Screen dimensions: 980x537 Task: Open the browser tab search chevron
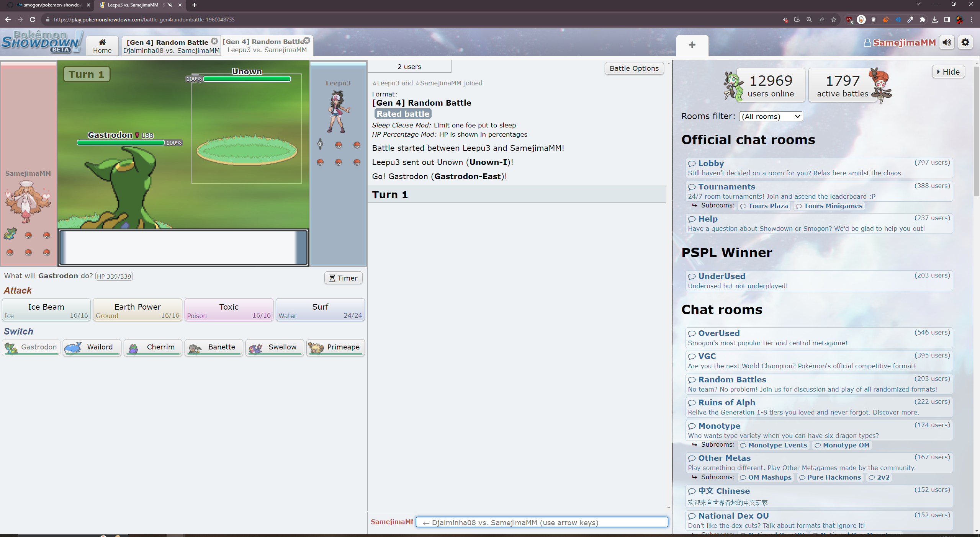pos(918,4)
